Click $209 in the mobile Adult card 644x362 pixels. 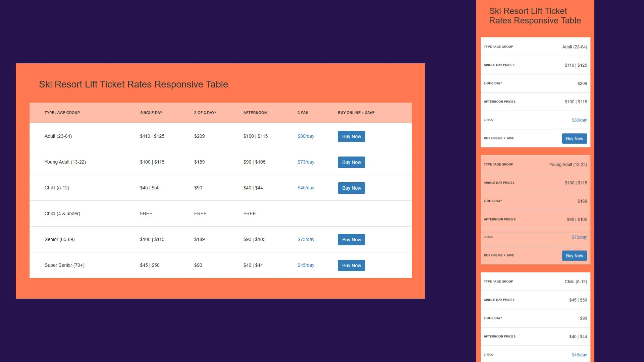point(582,83)
